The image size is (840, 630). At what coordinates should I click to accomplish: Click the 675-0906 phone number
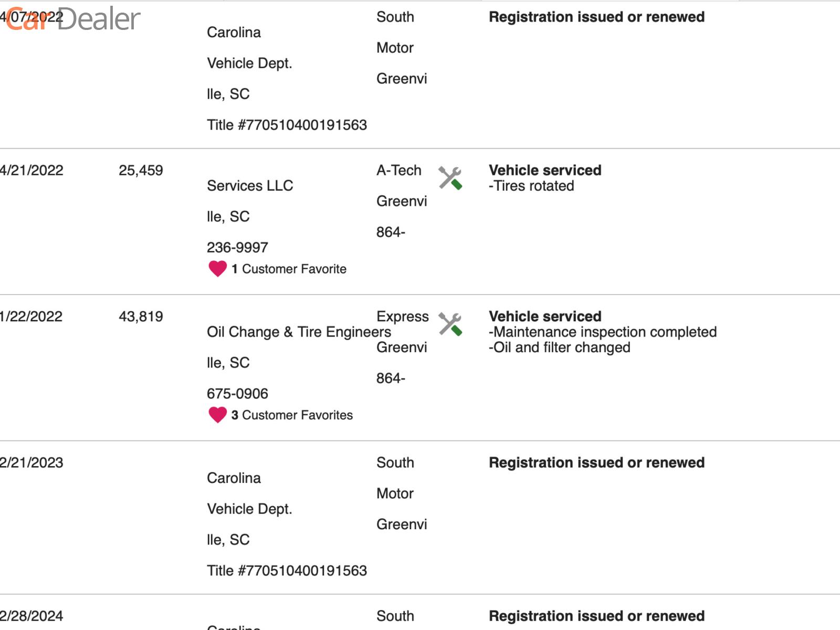[237, 393]
